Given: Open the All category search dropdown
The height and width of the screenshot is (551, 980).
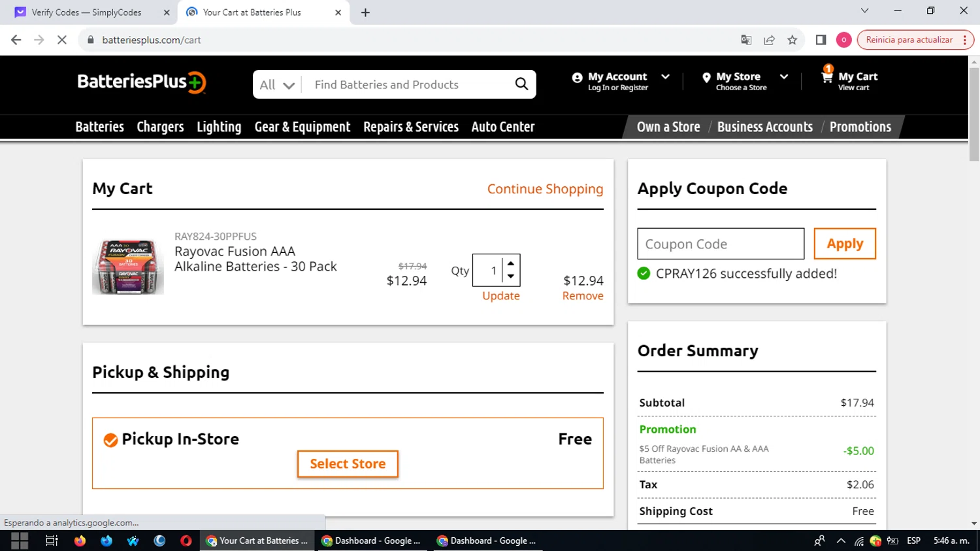Looking at the screenshot, I should (277, 85).
